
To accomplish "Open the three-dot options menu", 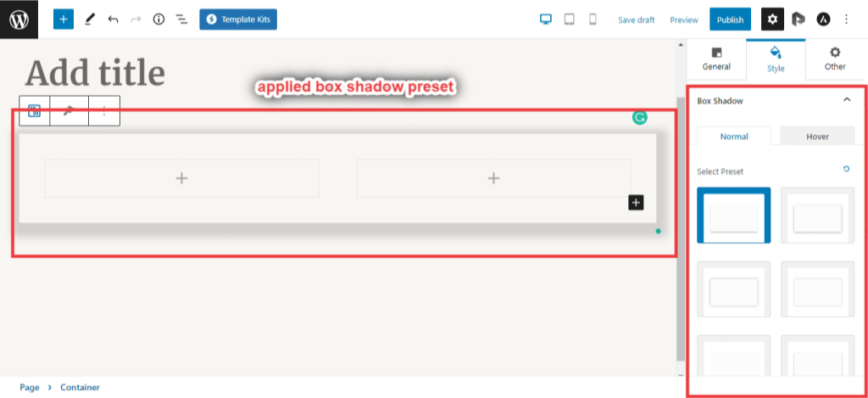I will [846, 19].
